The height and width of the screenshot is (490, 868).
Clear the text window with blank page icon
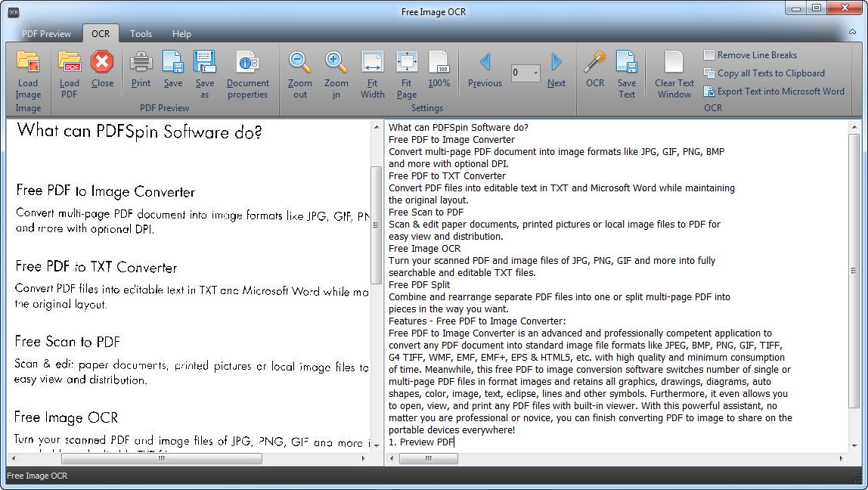coord(674,61)
